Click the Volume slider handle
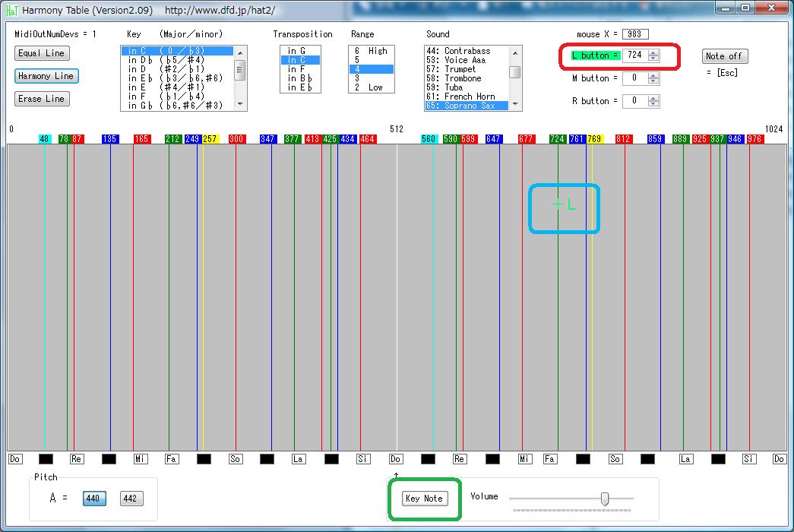This screenshot has width=794, height=532. click(605, 499)
